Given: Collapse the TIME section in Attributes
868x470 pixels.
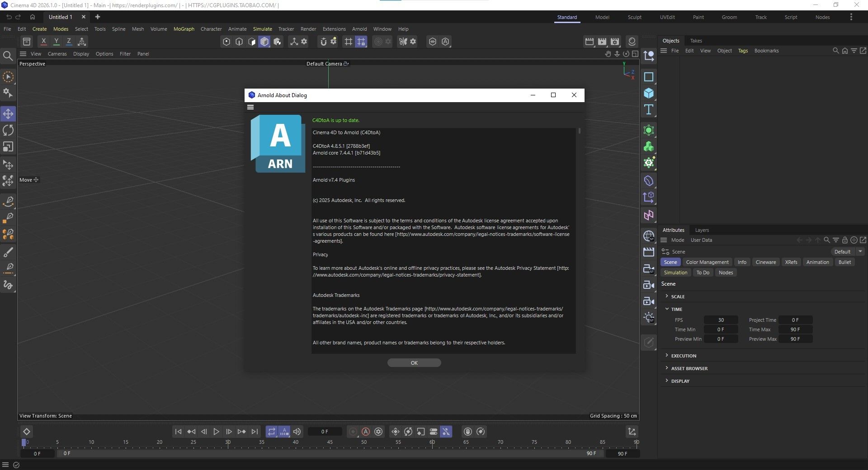Looking at the screenshot, I should [x=675, y=309].
